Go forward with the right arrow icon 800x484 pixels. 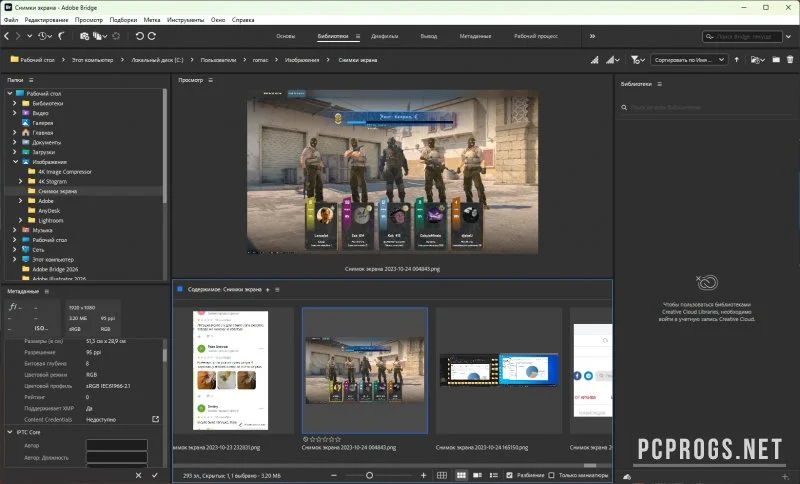pos(18,36)
